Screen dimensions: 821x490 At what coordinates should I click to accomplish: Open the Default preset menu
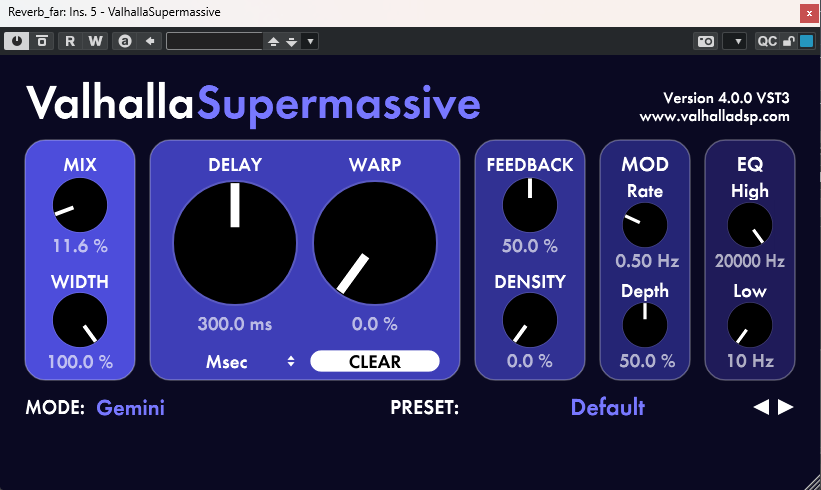click(x=607, y=407)
